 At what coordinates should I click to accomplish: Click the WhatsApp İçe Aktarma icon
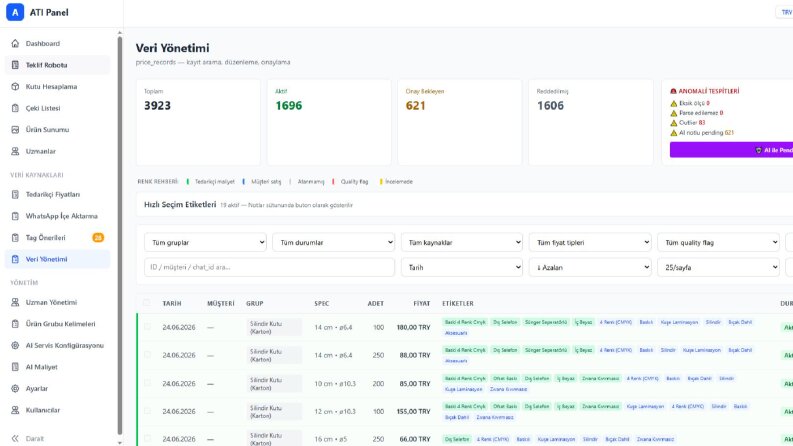[15, 216]
